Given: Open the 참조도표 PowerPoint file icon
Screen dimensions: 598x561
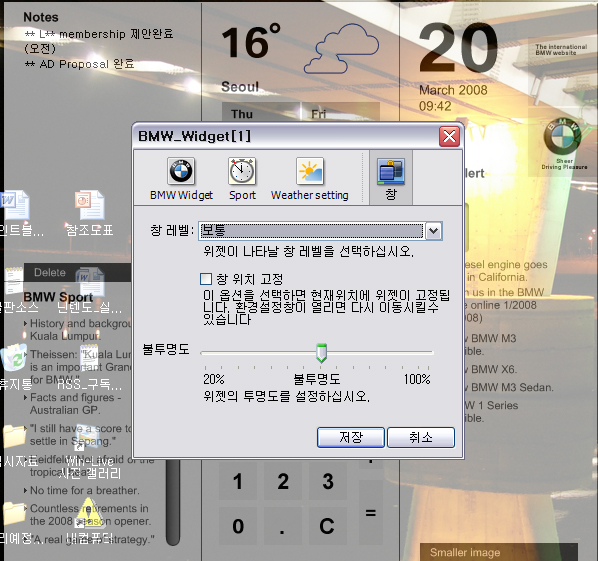Looking at the screenshot, I should pyautogui.click(x=90, y=214).
